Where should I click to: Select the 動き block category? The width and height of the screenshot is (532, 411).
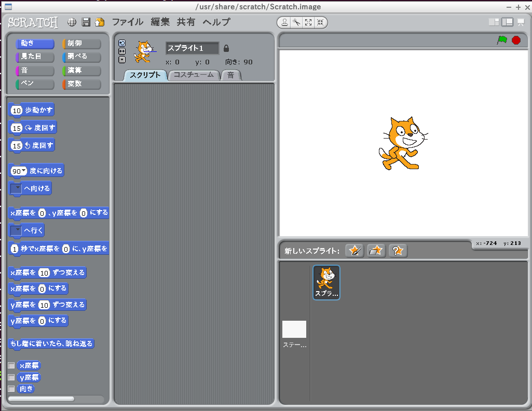35,44
